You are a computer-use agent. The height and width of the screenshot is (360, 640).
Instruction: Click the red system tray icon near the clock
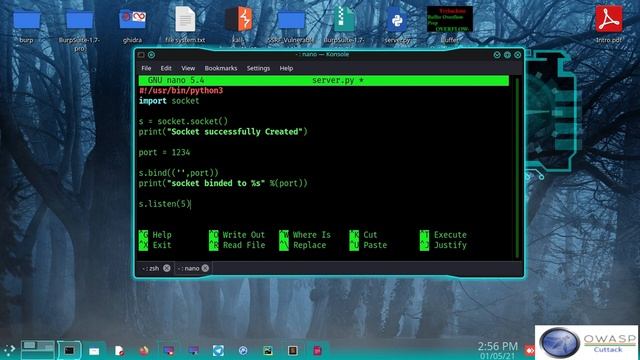tap(530, 350)
